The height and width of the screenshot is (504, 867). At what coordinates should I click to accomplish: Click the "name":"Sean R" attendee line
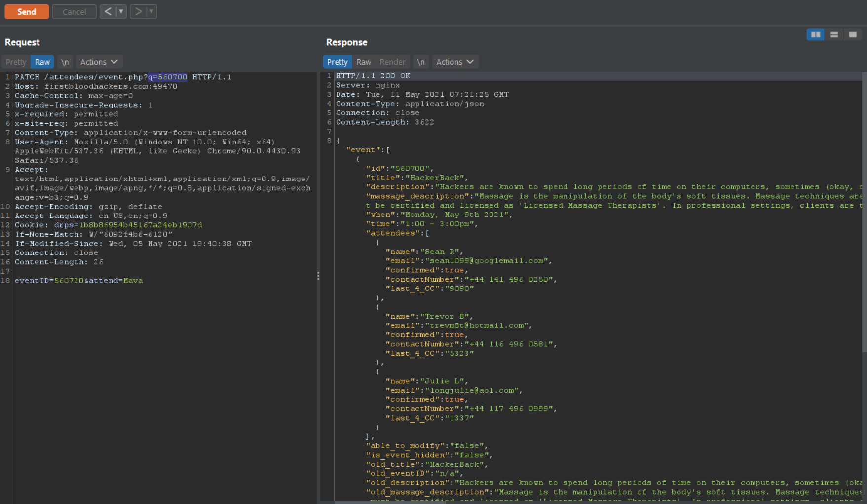[x=424, y=252]
